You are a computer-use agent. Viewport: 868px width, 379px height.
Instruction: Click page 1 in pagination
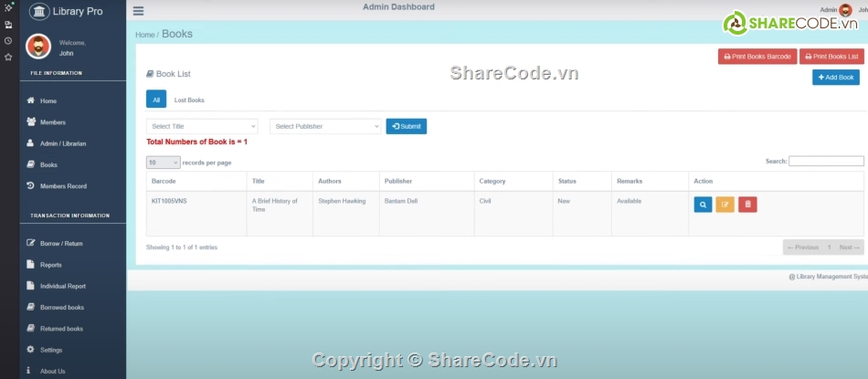pyautogui.click(x=830, y=247)
